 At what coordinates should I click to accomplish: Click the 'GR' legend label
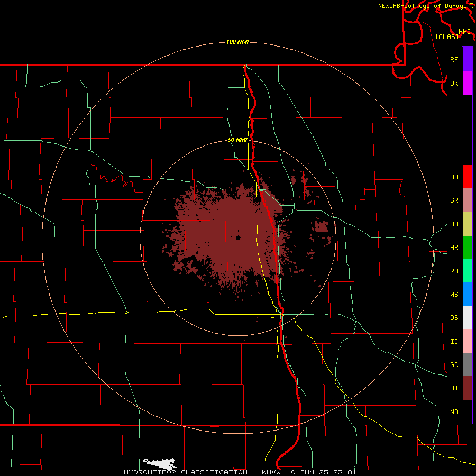click(454, 200)
